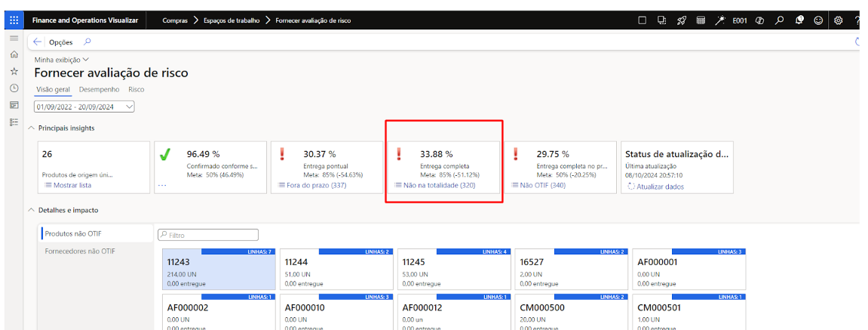Click the Mostrar lista link
Viewport: 868px width, 330px height.
pos(70,185)
